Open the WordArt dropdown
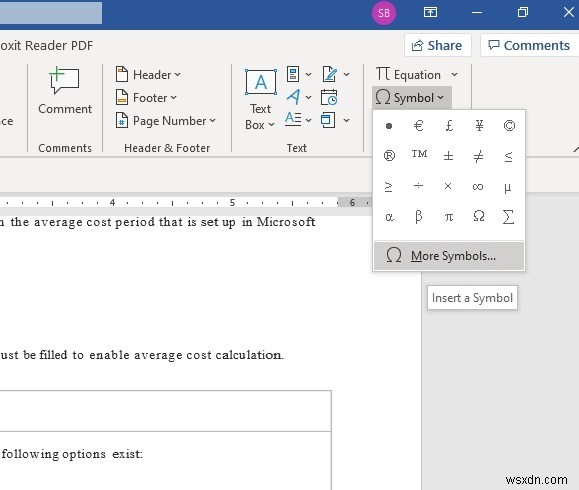 point(299,97)
